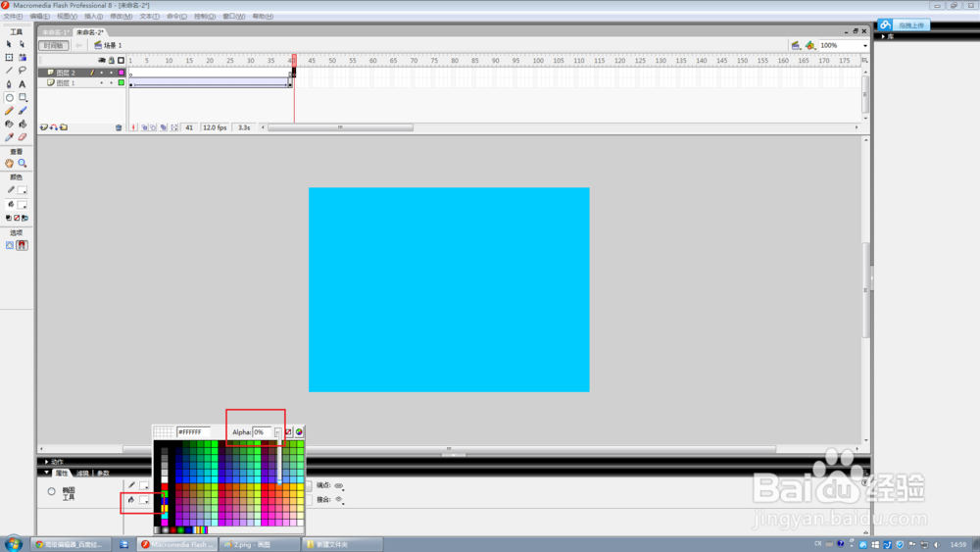
Task: Switch to 未命名-1* document tab
Action: coord(55,32)
